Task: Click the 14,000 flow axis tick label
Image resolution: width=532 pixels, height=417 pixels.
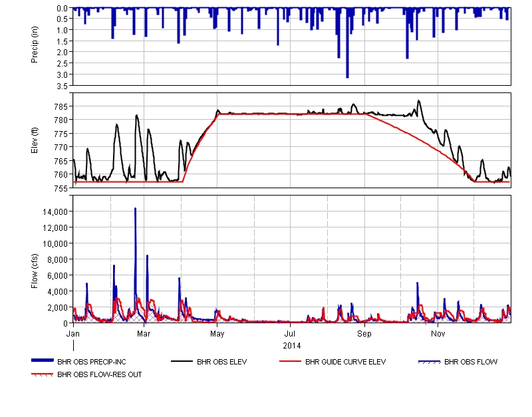Action: coord(55,212)
